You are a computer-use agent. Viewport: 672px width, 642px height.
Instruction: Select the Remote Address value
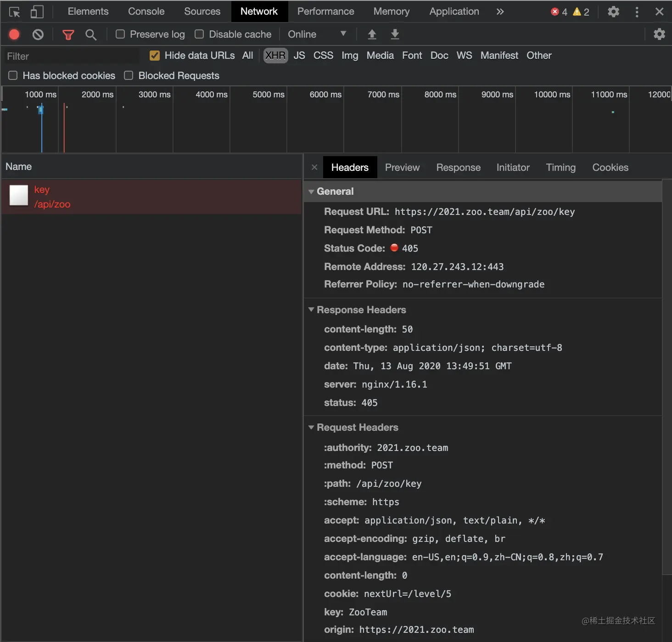click(x=458, y=267)
